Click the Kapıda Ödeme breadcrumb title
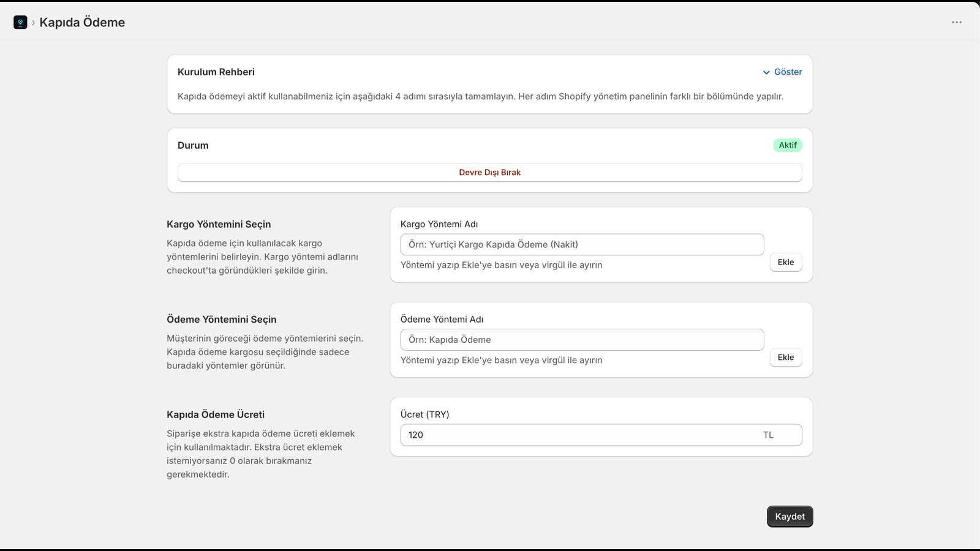This screenshot has height=551, width=980. (x=82, y=23)
